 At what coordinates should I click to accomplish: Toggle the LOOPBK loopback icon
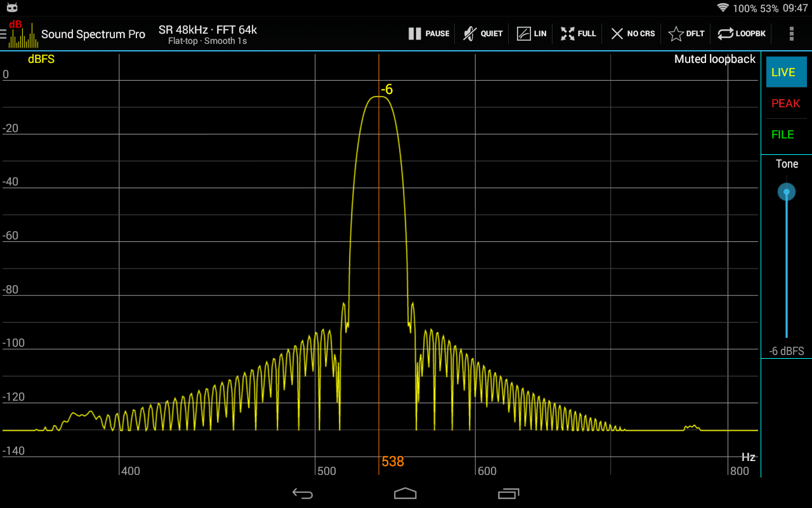point(741,34)
